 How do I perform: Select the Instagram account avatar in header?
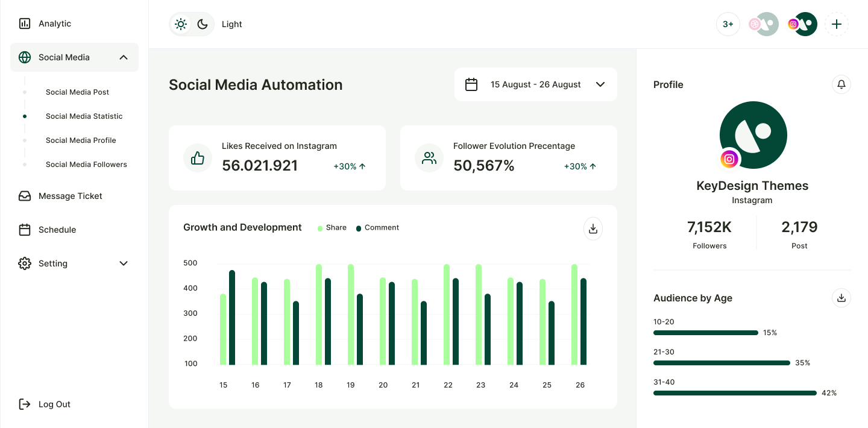(804, 24)
